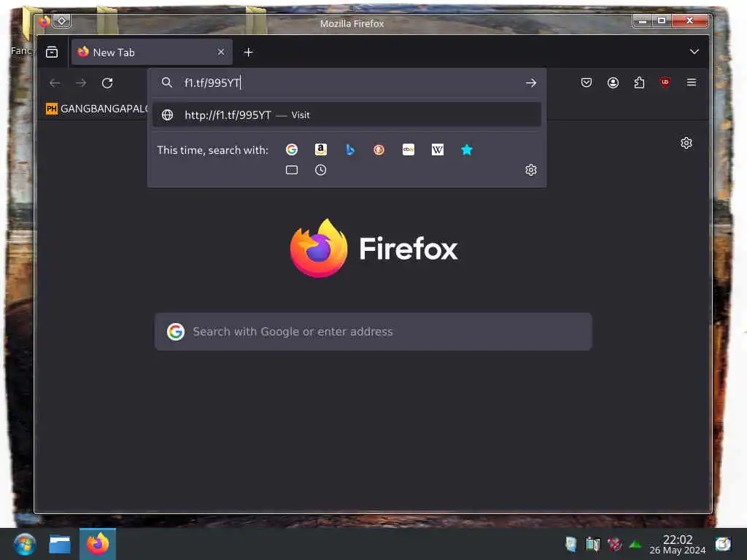Close the New Tab tab
Viewport: 747px width, 560px height.
point(220,52)
